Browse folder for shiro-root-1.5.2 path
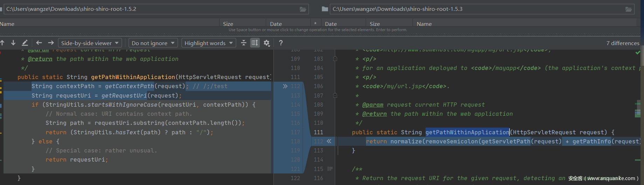Image resolution: width=644 pixels, height=185 pixels. click(303, 9)
